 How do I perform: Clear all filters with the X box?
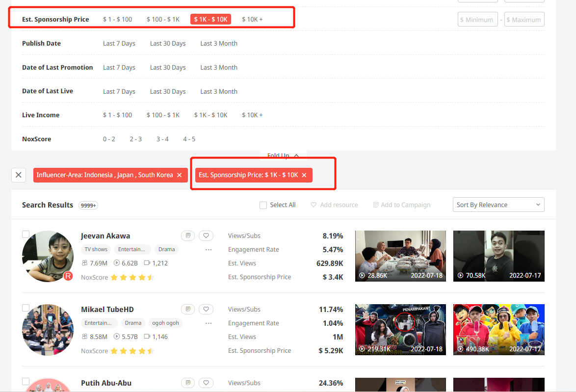pos(19,175)
